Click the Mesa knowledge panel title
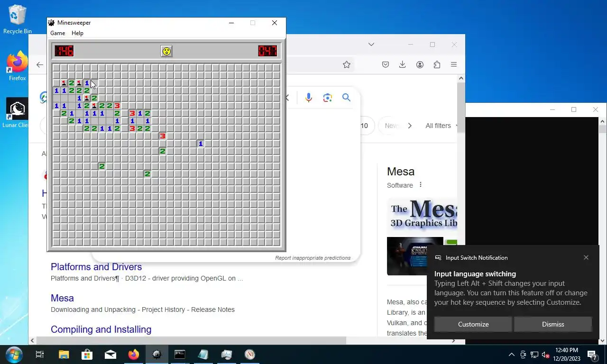This screenshot has height=364, width=607. [x=401, y=172]
